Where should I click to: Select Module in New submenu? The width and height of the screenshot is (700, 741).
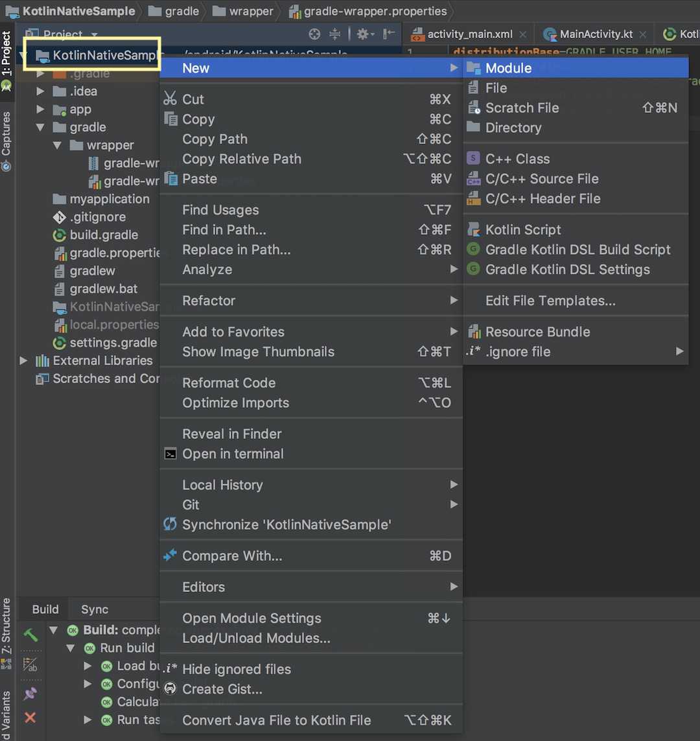point(576,68)
